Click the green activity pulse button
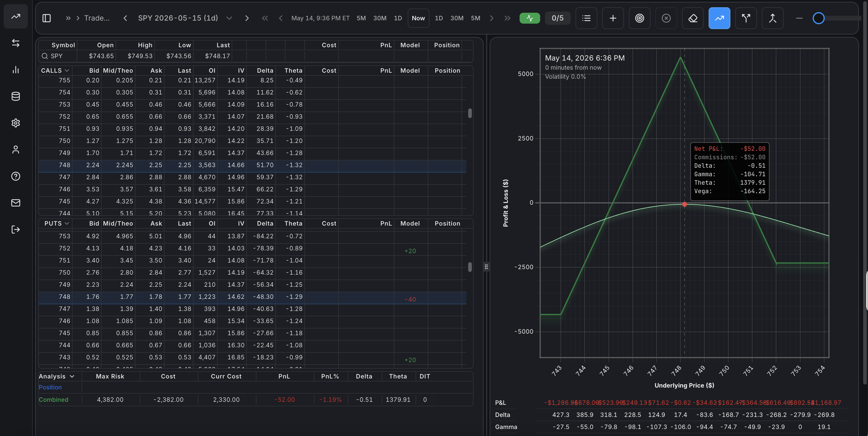 tap(530, 18)
